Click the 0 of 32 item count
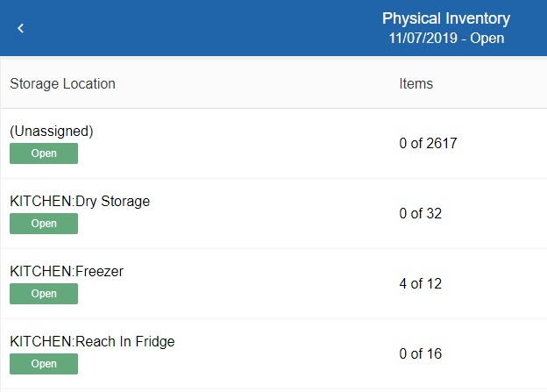This screenshot has height=392, width=547. click(420, 213)
